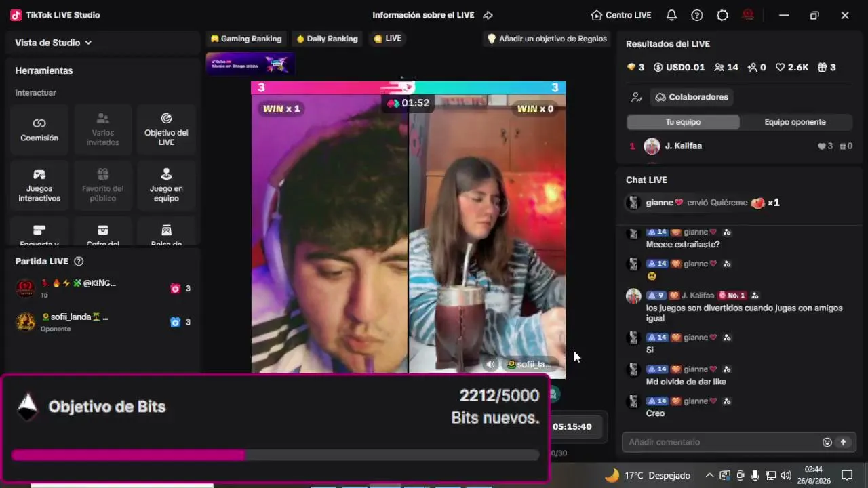Open Información sobre el LIVE
Viewport: 868px width, 488px height.
point(423,15)
